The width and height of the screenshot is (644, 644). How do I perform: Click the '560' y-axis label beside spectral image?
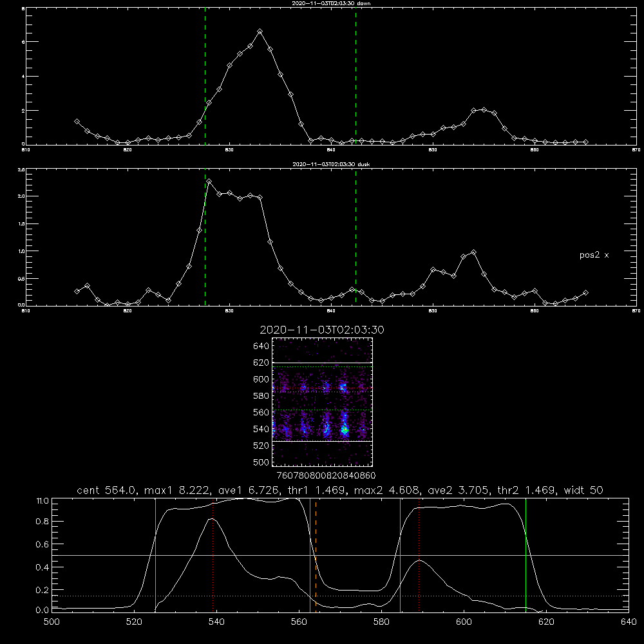261,412
